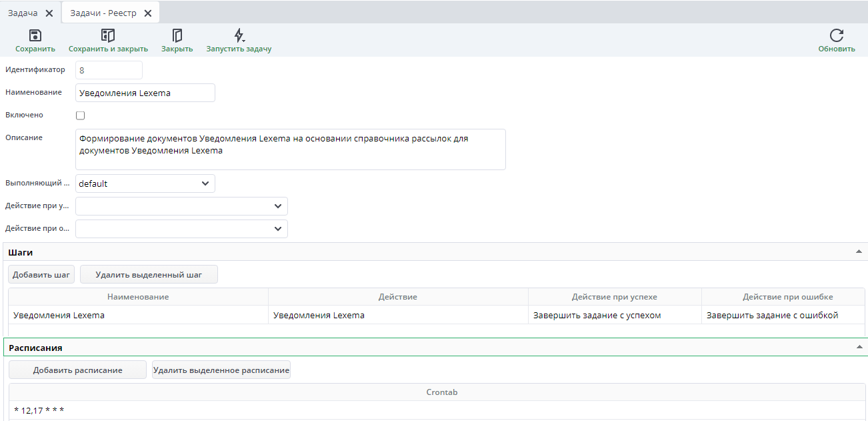
Task: Switch to the Задача tab
Action: point(23,13)
